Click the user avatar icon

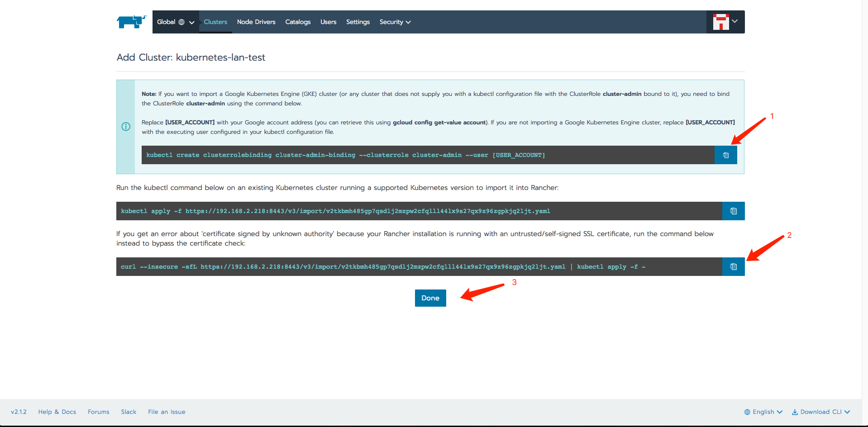pyautogui.click(x=721, y=22)
